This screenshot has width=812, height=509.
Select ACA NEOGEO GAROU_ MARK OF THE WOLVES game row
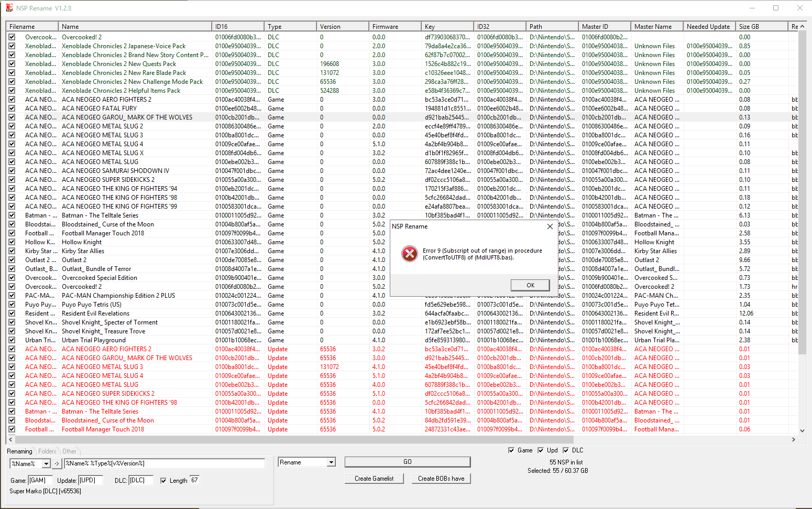[402, 117]
